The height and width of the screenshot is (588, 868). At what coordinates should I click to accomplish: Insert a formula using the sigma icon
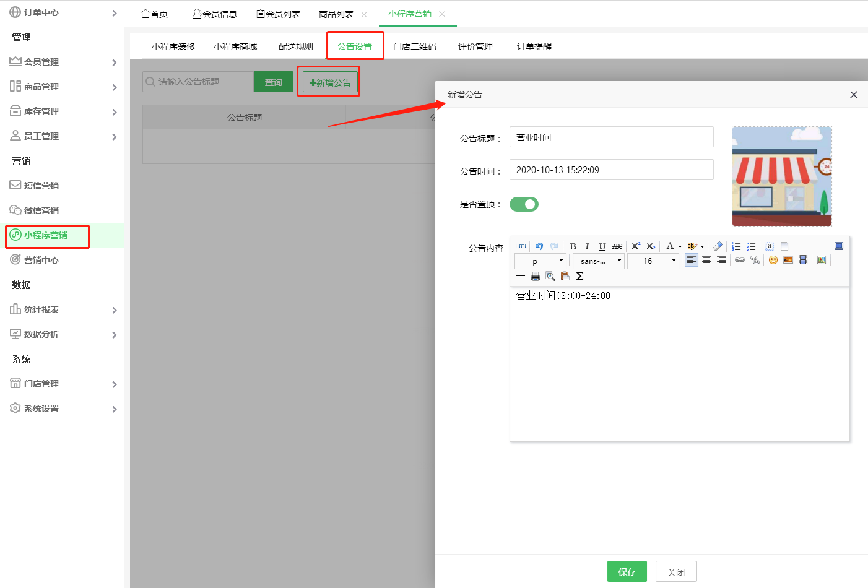(579, 276)
